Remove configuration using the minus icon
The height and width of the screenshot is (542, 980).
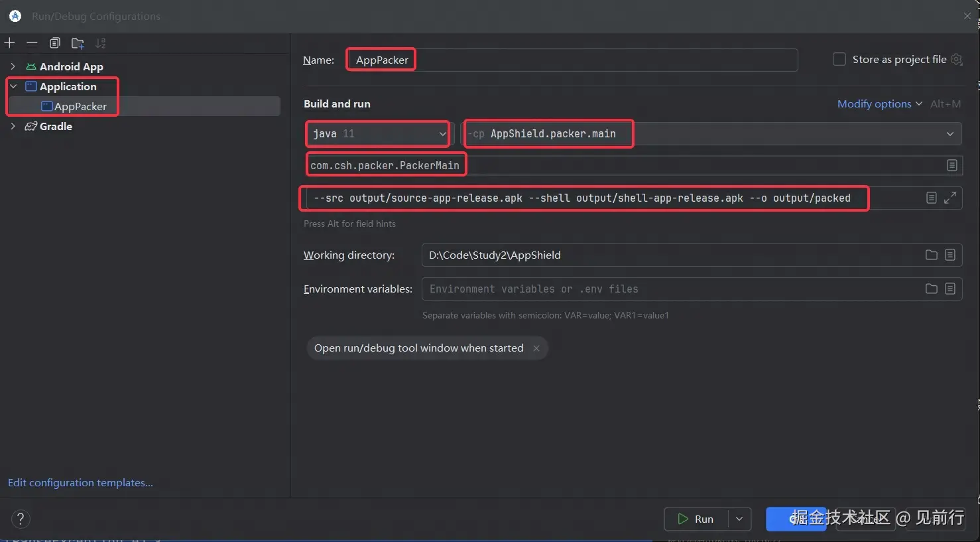pyautogui.click(x=32, y=43)
